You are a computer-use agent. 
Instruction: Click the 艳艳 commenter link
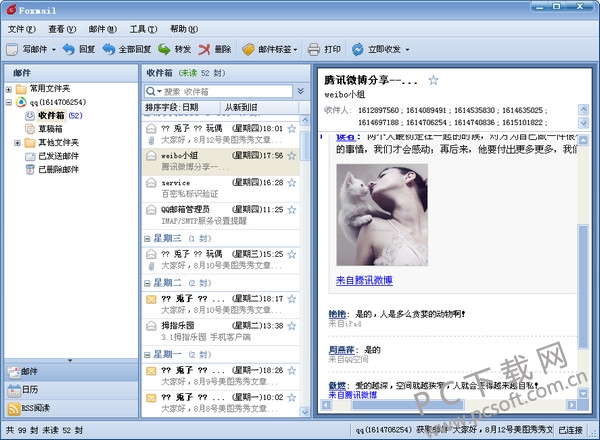point(337,314)
